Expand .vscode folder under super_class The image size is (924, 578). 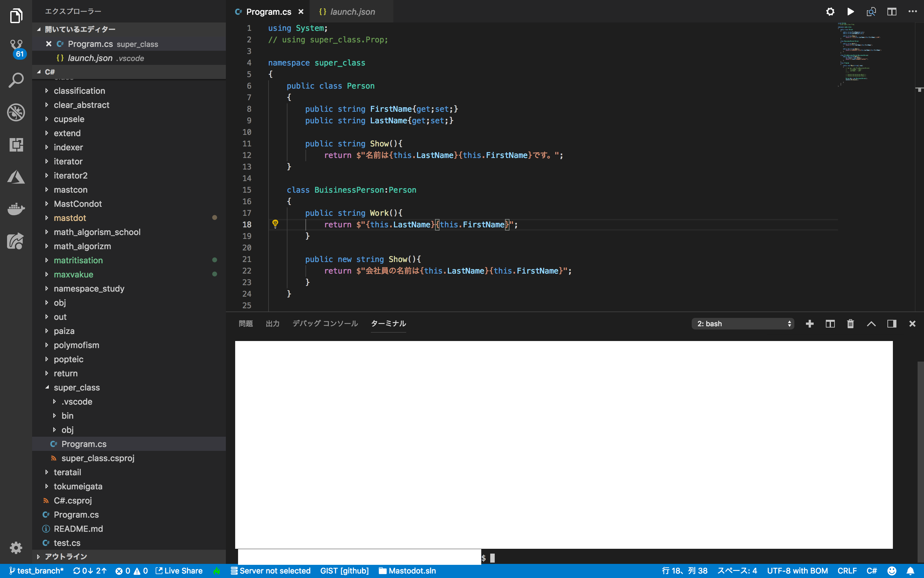tap(129, 401)
